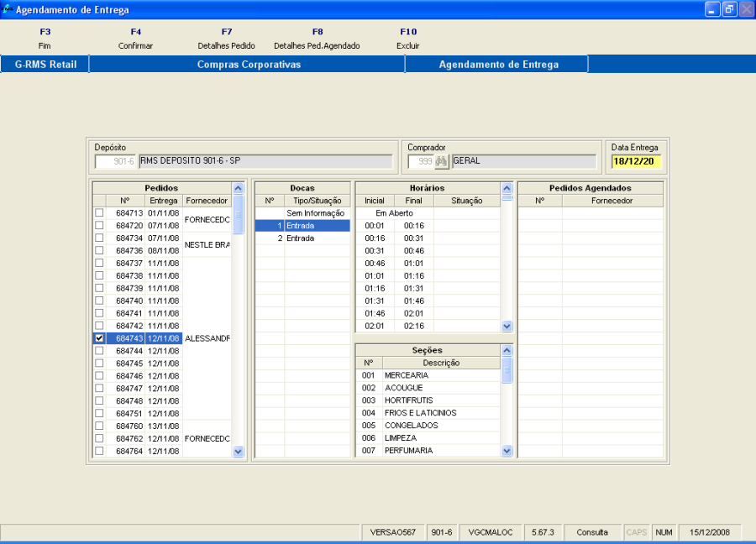The height and width of the screenshot is (544, 756).
Task: Click F10 Excluir to delete
Action: click(407, 39)
